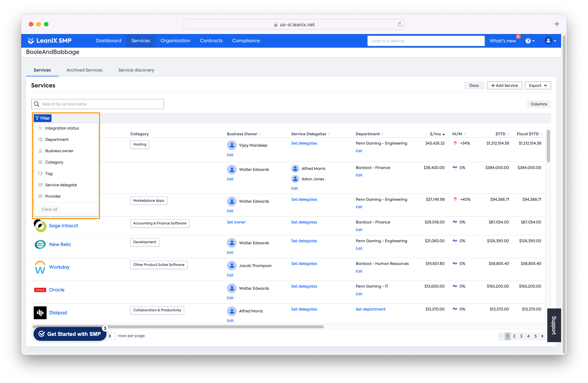The height and width of the screenshot is (383, 588).
Task: Sort by $YTD column
Action: [x=508, y=134]
